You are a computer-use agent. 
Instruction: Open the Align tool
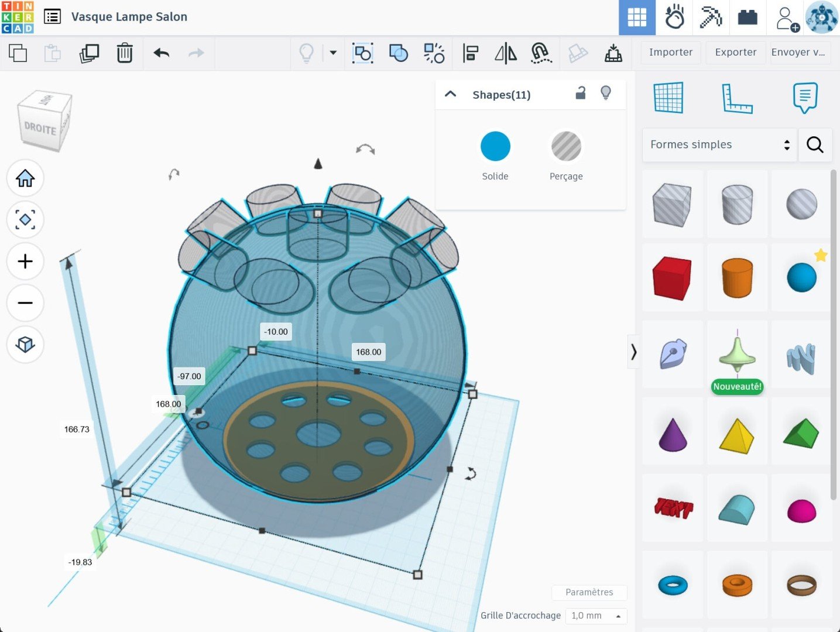click(x=470, y=53)
